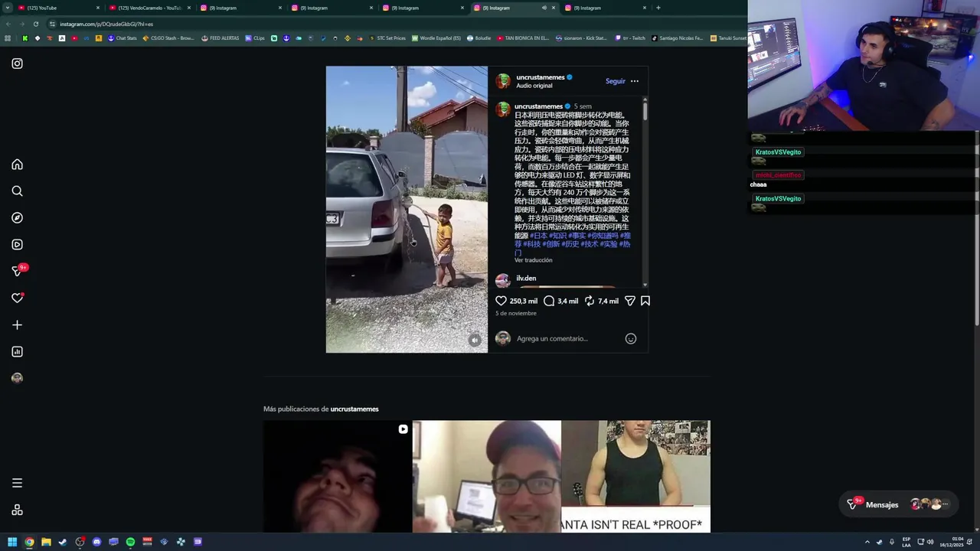Open the 'CS:GO Stash' bookmark

pos(168,37)
